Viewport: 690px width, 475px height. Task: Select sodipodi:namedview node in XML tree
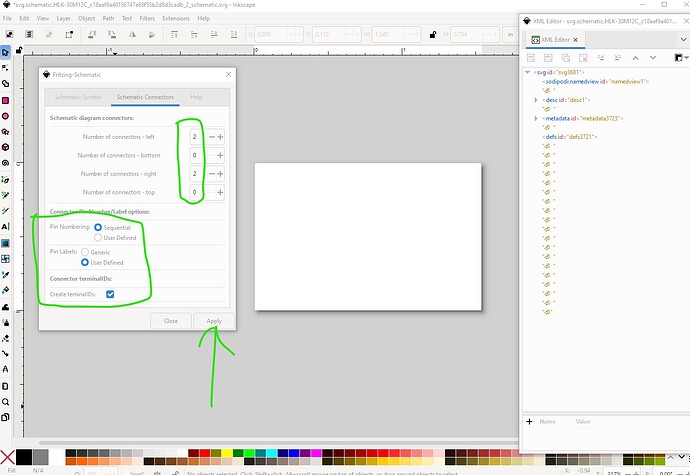point(595,81)
